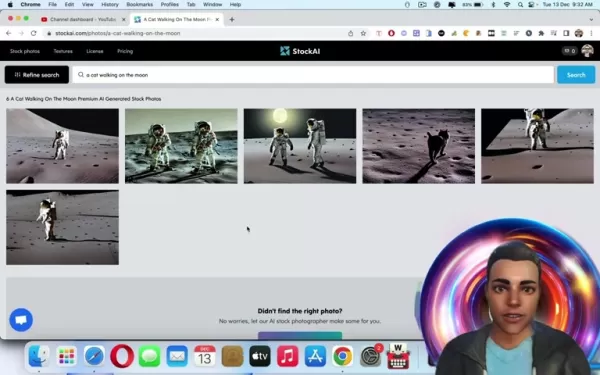
Task: Open the Music app in the dock
Action: (x=287, y=356)
